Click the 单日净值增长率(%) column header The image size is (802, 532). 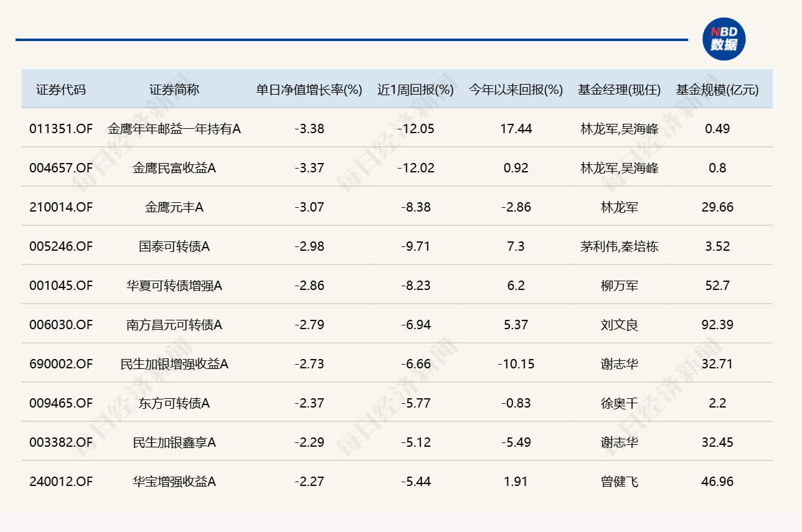click(309, 90)
